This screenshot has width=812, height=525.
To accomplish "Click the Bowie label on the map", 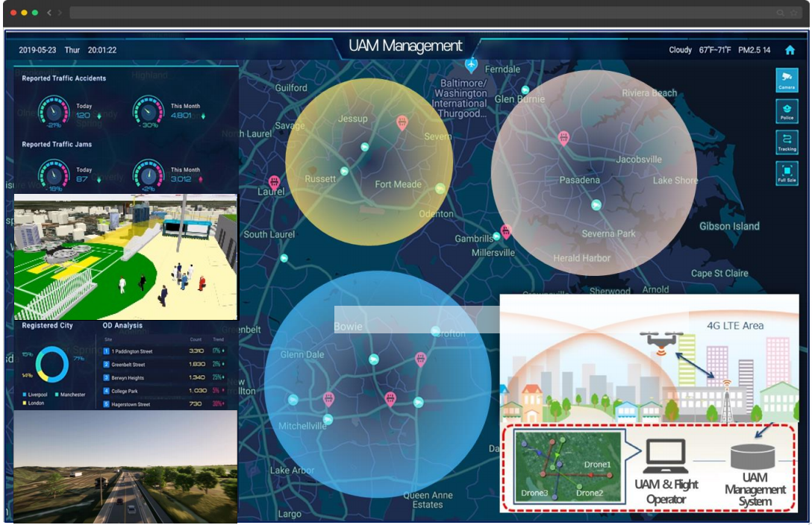I will click(x=348, y=327).
